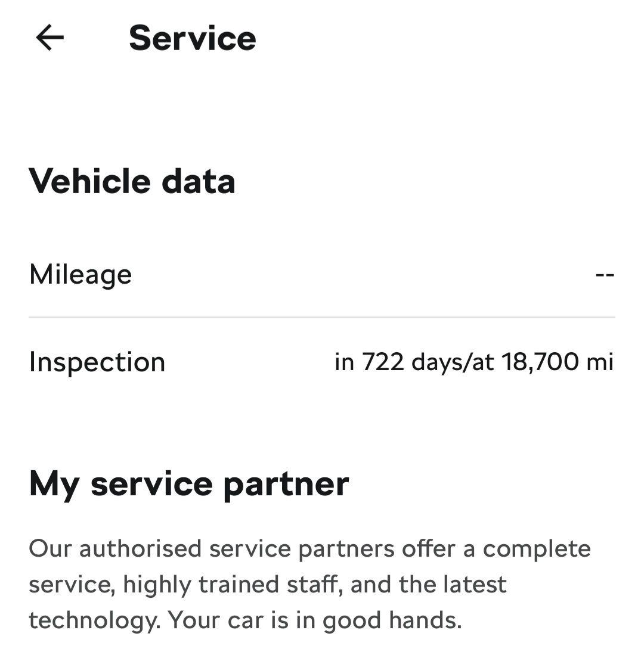
Task: Tap the back arrow icon
Action: coord(49,38)
